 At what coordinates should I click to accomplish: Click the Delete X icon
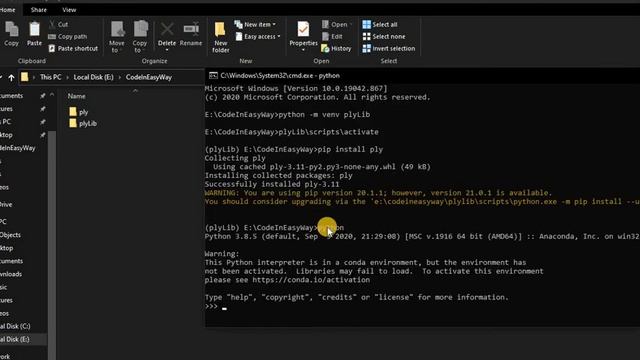pyautogui.click(x=167, y=30)
